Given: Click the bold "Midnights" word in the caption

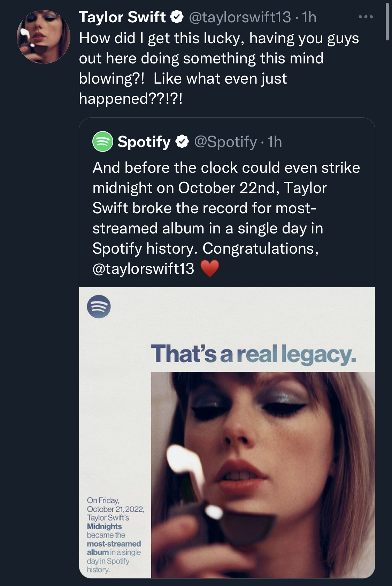Looking at the screenshot, I should click(x=104, y=526).
